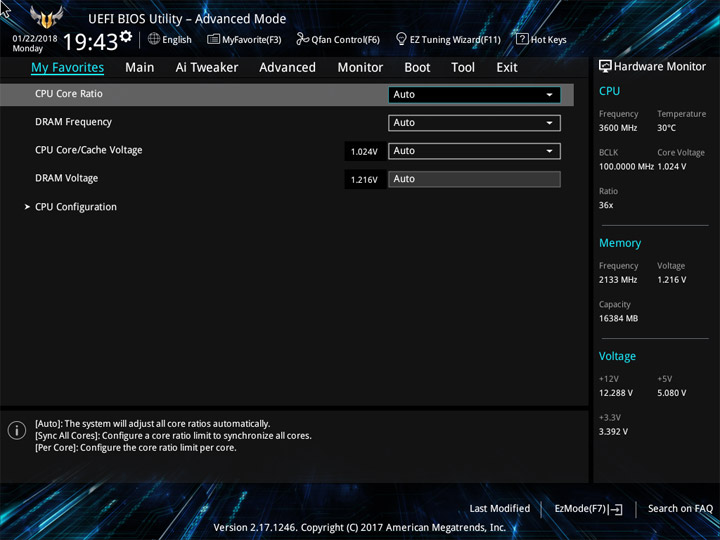Open the My Favorites tab
This screenshot has width=720, height=540.
pyautogui.click(x=68, y=68)
